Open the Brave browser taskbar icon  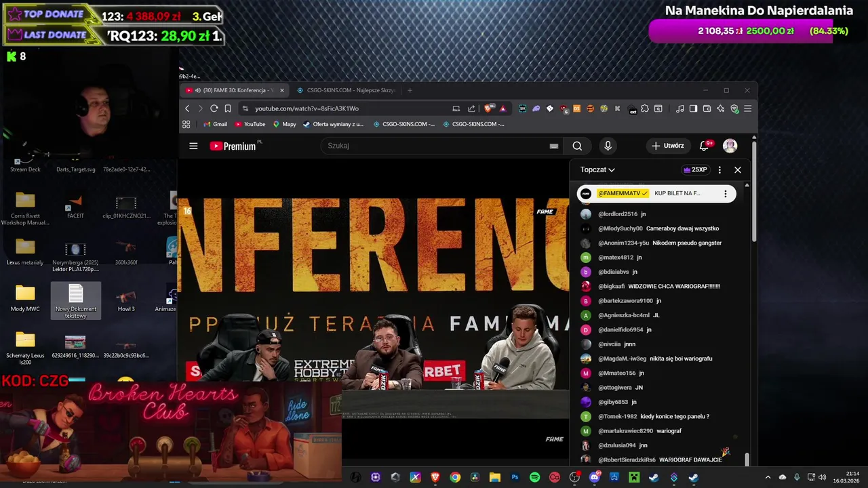tap(435, 477)
